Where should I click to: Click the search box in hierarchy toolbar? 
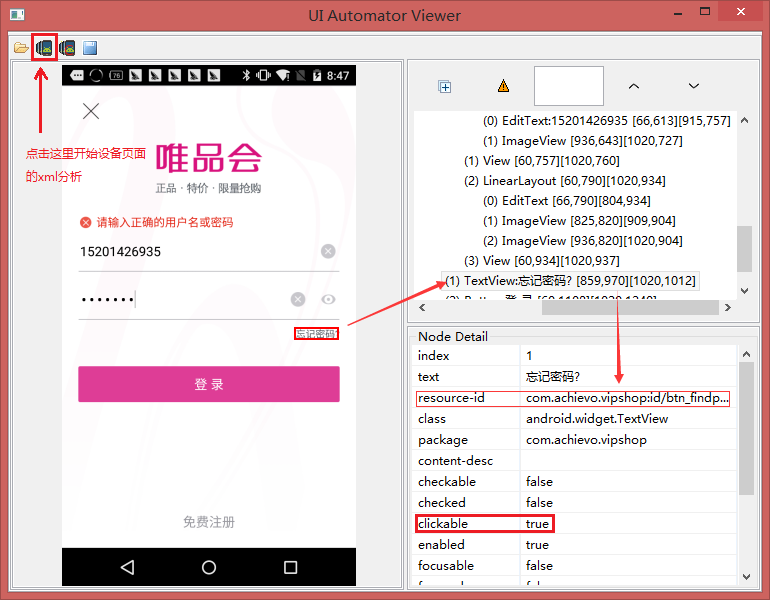tap(568, 87)
